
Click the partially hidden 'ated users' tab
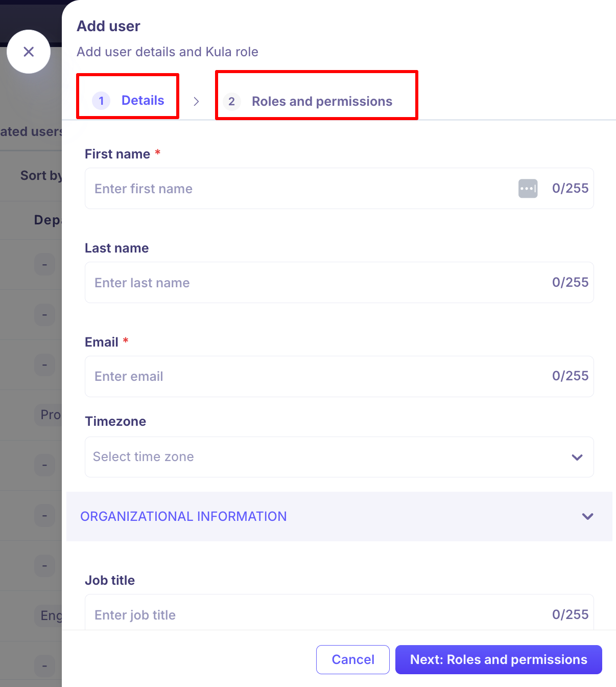31,132
